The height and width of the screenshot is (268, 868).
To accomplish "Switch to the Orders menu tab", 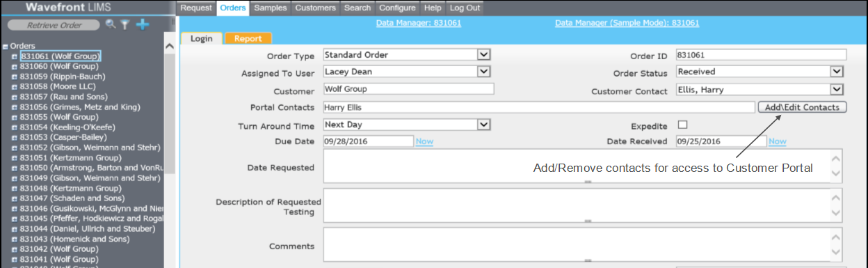I will [232, 8].
